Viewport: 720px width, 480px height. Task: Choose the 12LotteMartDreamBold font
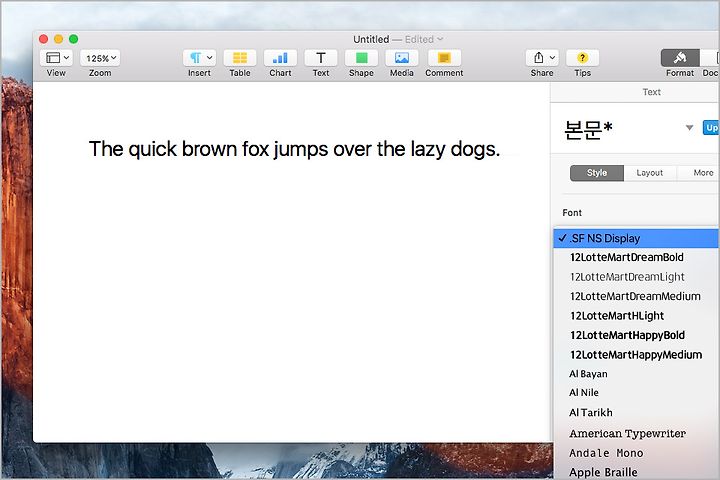[636, 258]
